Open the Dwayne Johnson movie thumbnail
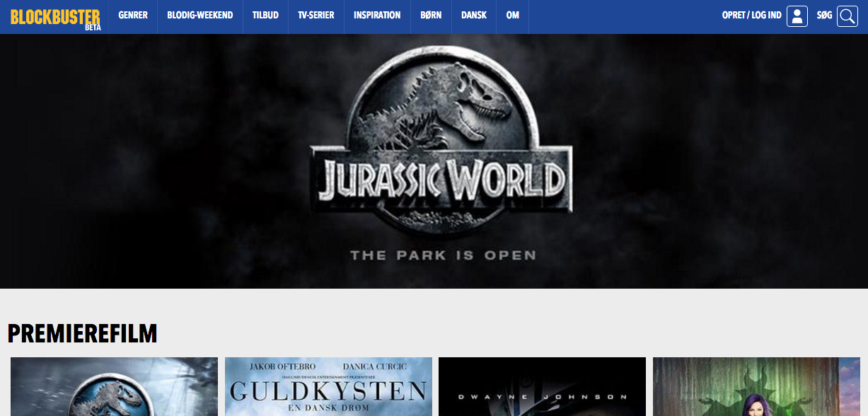The width and height of the screenshot is (868, 416). (542, 386)
